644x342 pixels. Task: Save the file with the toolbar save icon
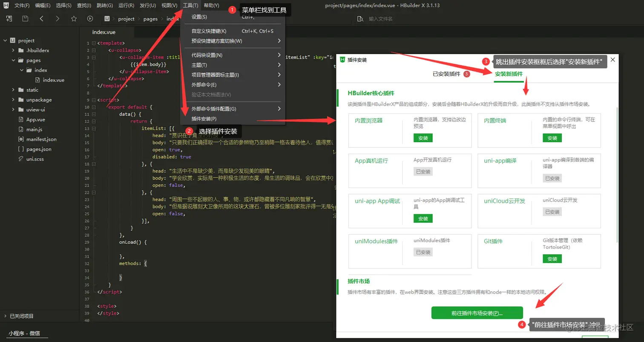coord(25,19)
